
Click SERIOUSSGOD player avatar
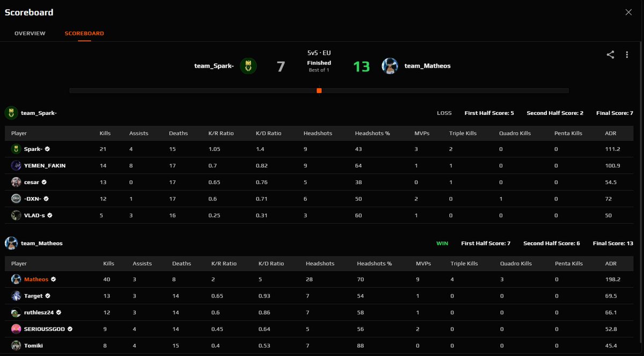point(16,329)
